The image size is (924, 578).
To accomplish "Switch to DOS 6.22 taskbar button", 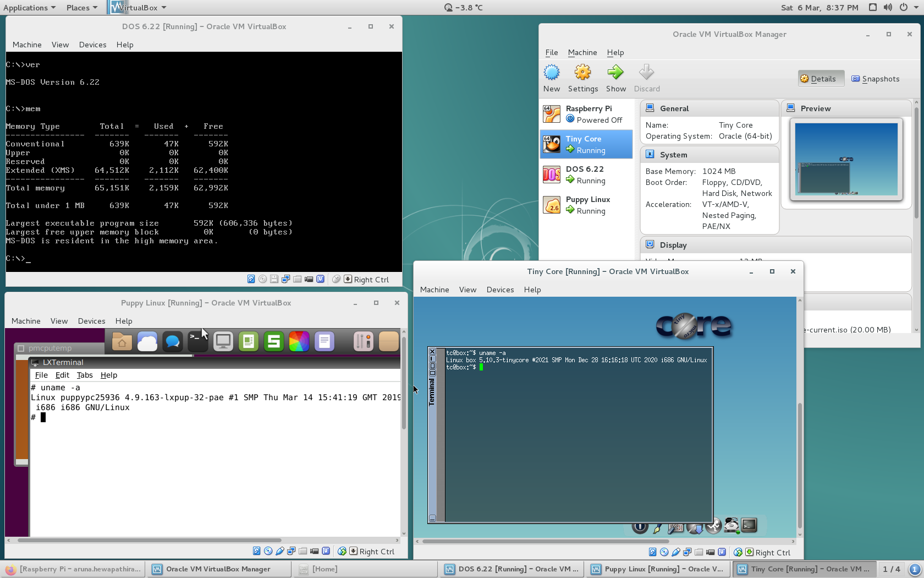I will tap(512, 569).
